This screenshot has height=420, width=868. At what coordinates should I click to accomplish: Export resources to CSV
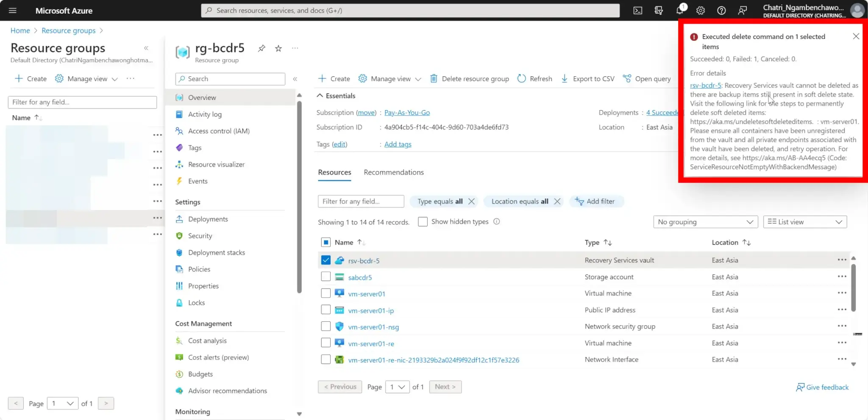(x=587, y=79)
